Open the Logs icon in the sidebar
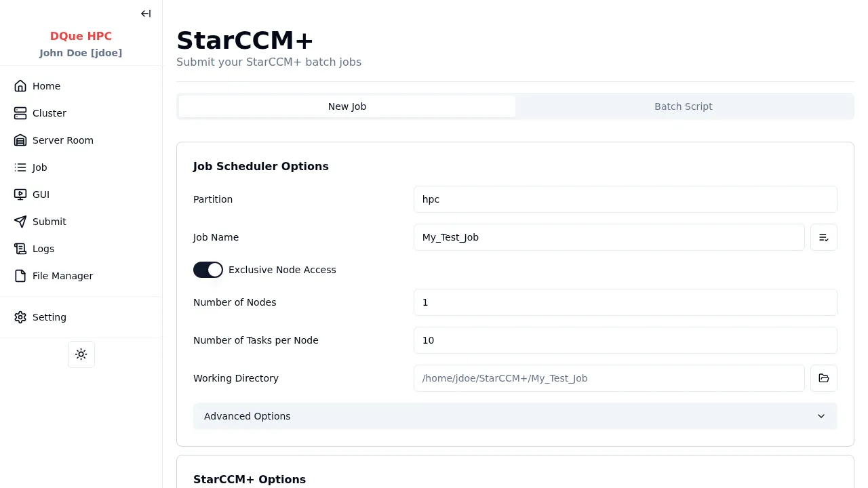Image resolution: width=868 pixels, height=488 pixels. tap(20, 249)
